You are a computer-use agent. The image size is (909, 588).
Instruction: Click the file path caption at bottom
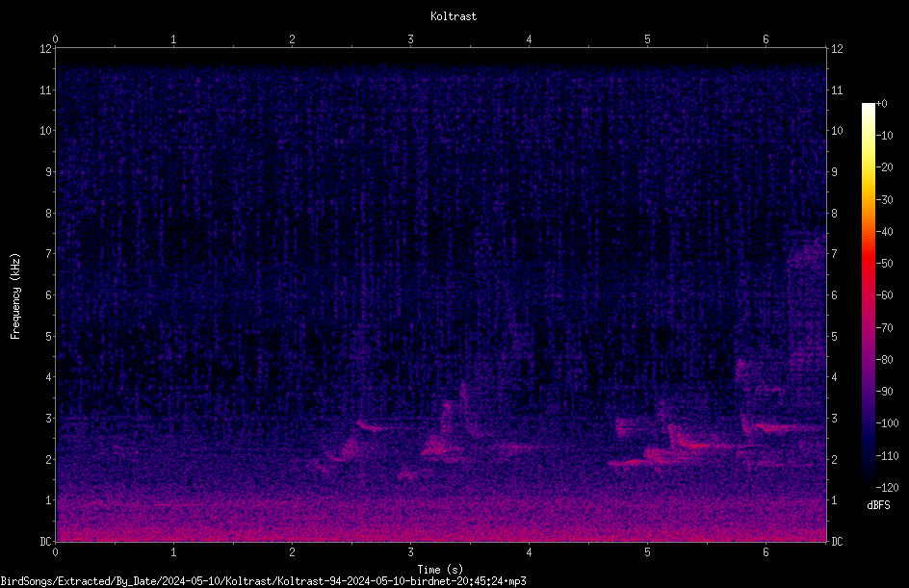[x=263, y=581]
